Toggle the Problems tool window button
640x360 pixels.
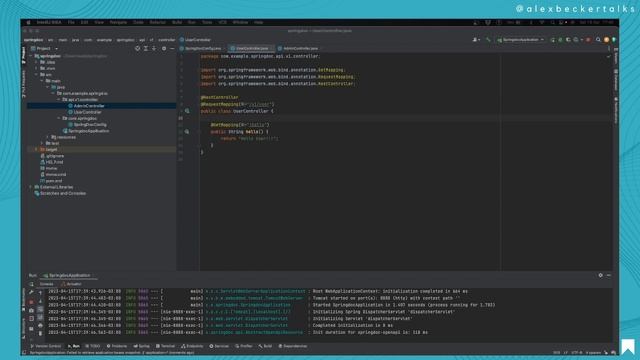[x=117, y=346]
